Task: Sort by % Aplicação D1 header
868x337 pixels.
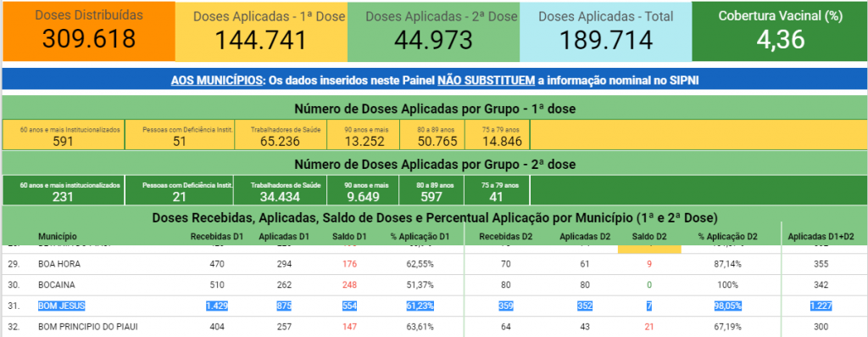Action: 420,237
